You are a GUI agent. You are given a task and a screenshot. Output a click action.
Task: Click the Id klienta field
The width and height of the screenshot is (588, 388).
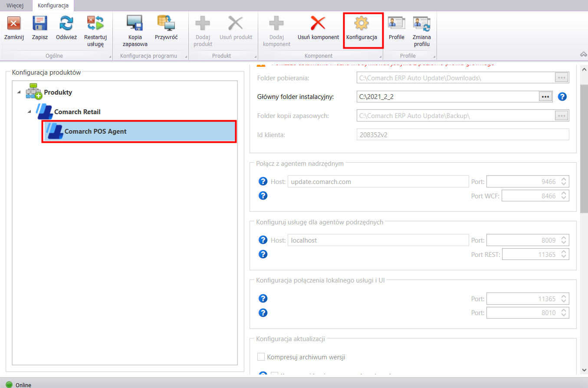click(463, 134)
